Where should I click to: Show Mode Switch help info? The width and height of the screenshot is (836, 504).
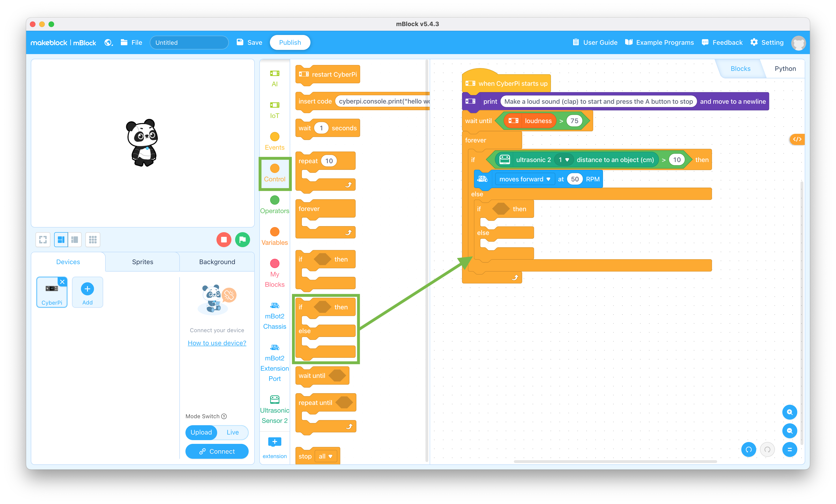pos(224,416)
